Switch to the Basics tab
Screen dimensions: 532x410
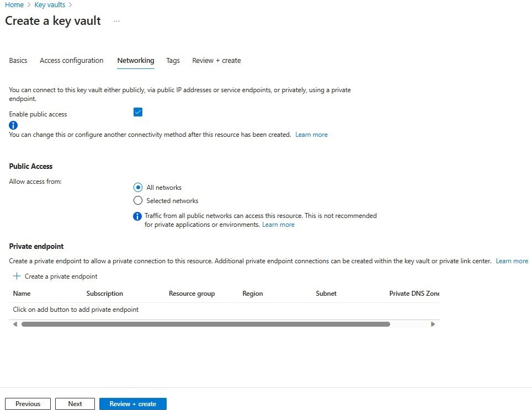click(18, 61)
